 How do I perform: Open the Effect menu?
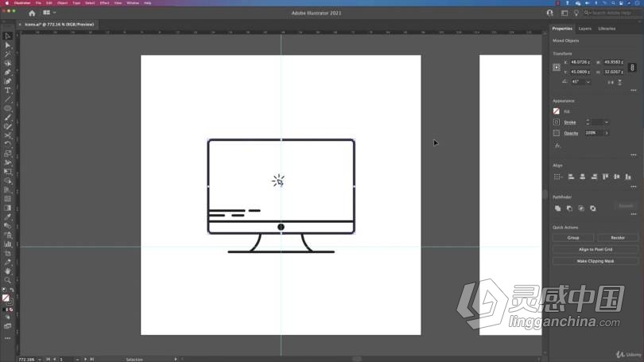[x=105, y=3]
